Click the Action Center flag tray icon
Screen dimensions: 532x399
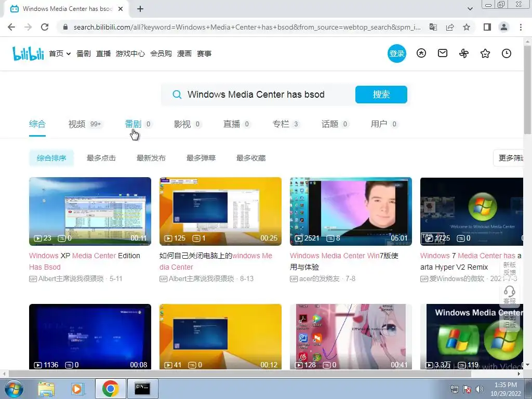[467, 389]
